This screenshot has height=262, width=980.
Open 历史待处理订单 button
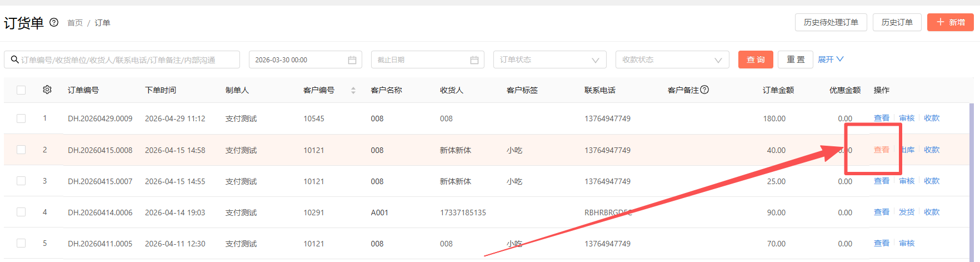[831, 22]
